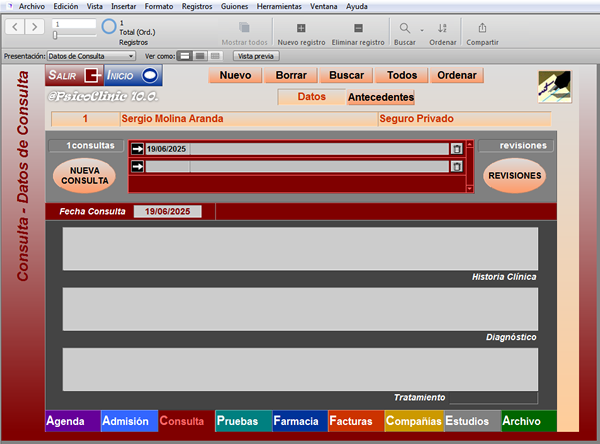
Task: Click the Eliminar registro toolbar icon
Action: pos(358,28)
